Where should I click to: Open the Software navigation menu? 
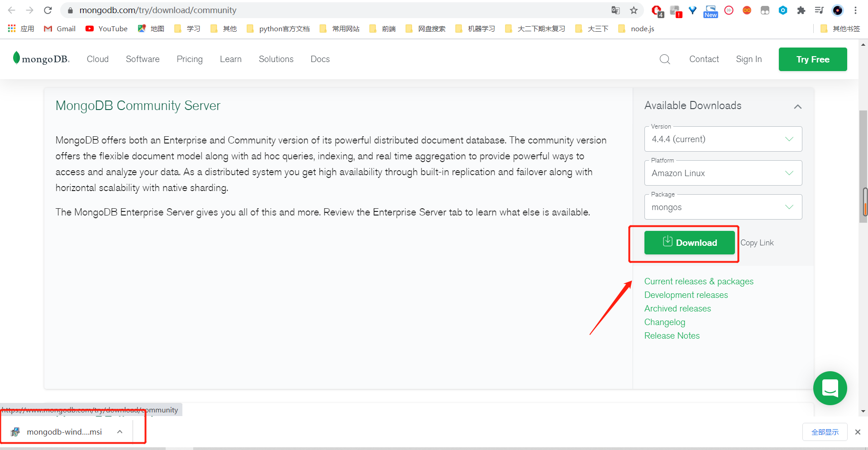coord(143,59)
